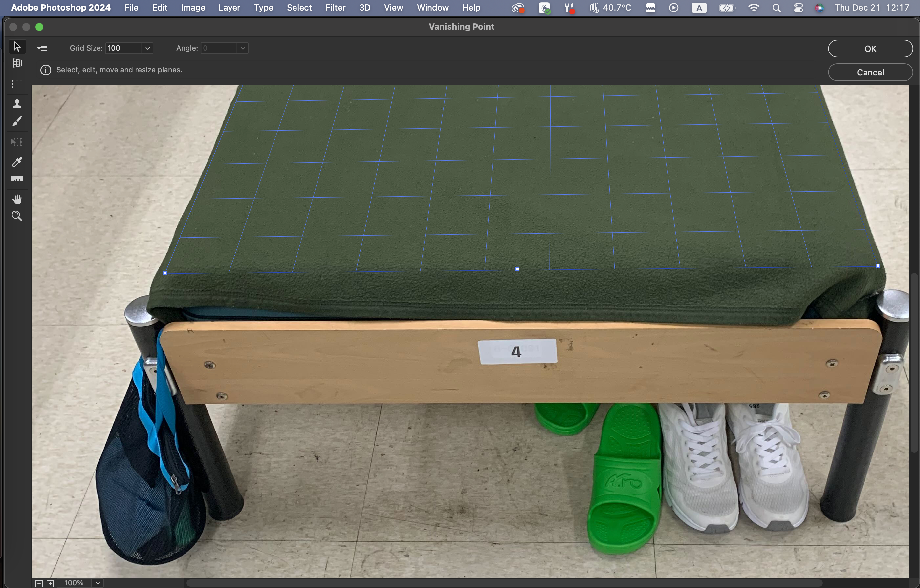Select the Create Plane tool
Viewport: 920px width, 588px height.
(17, 63)
